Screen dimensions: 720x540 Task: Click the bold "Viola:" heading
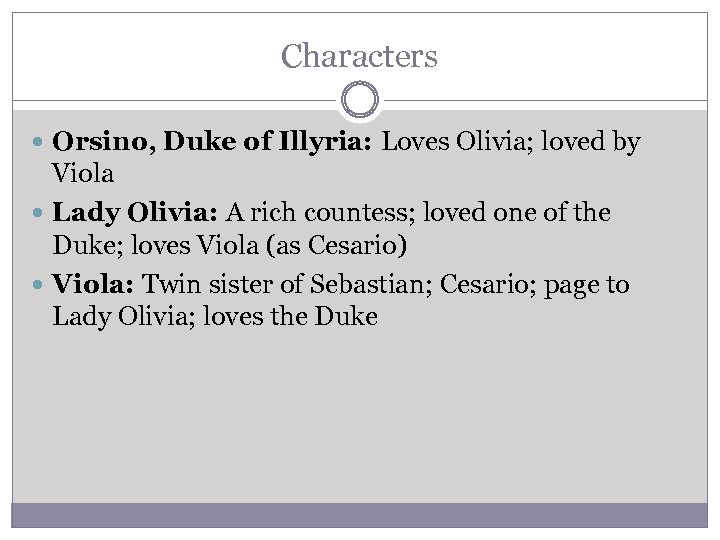tap(94, 285)
